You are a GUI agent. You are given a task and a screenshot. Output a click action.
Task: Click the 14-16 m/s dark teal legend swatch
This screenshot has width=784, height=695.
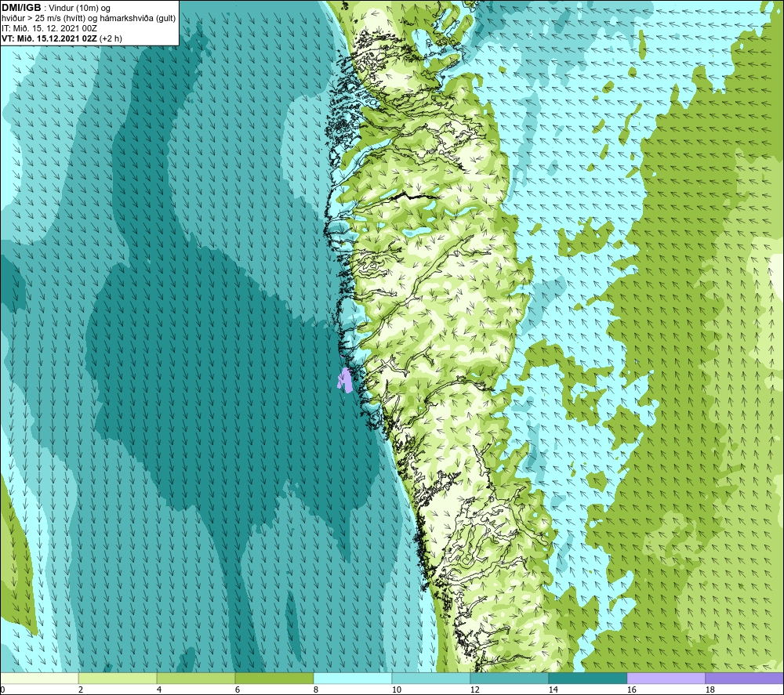point(587,678)
